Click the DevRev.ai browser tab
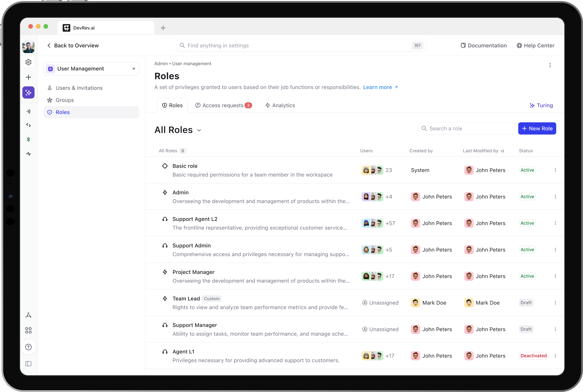This screenshot has width=583, height=392. click(x=106, y=28)
